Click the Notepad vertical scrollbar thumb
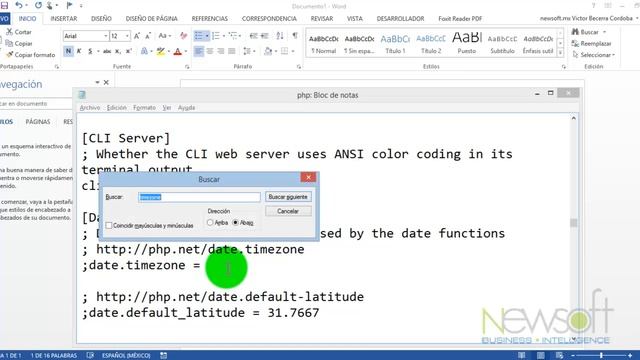Image resolution: width=640 pixels, height=360 pixels. click(x=573, y=222)
